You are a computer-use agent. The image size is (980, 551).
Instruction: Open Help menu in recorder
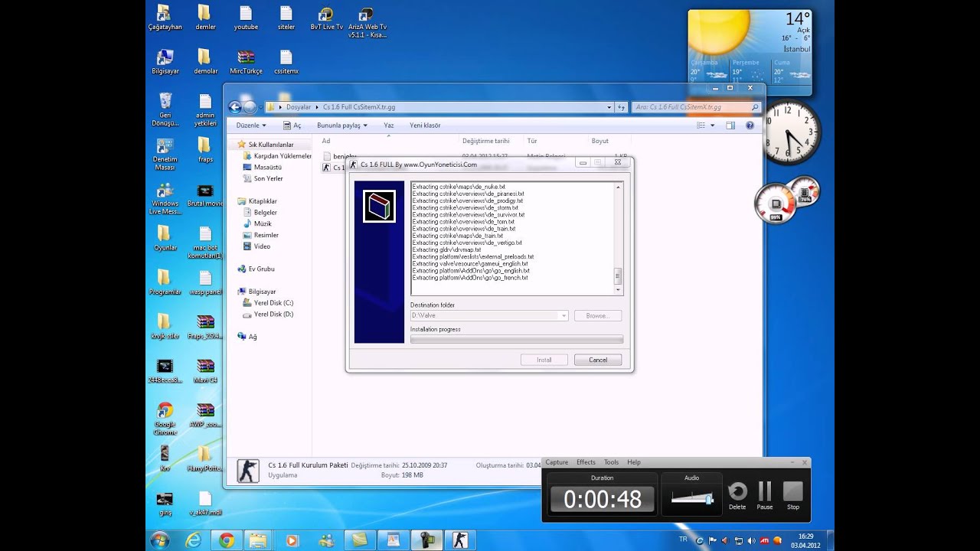[x=634, y=462]
